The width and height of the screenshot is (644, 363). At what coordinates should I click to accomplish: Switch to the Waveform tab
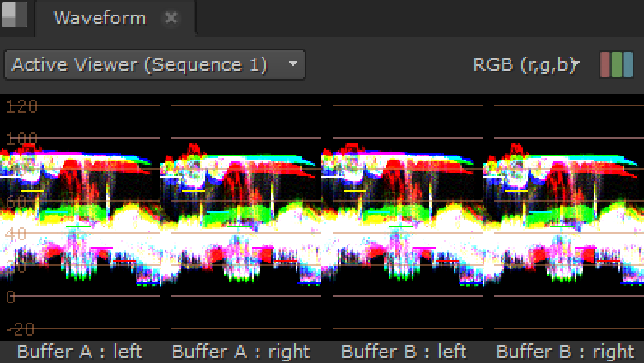click(x=99, y=18)
